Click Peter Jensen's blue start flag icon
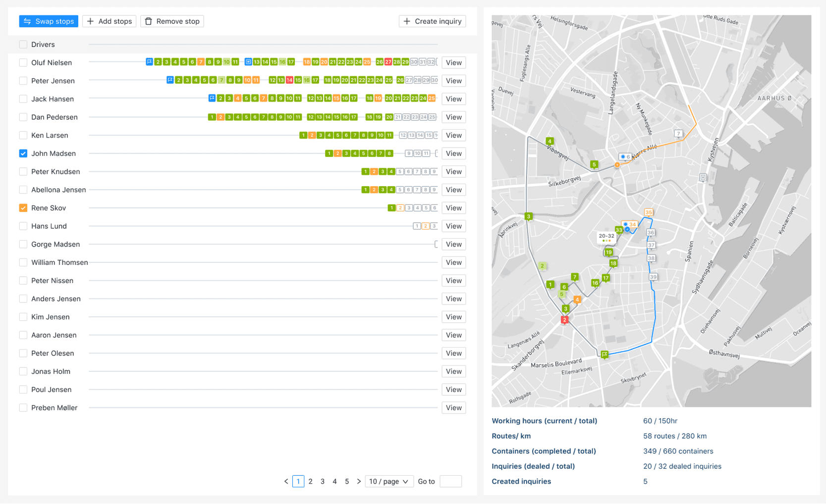The height and width of the screenshot is (504, 826). pos(170,80)
